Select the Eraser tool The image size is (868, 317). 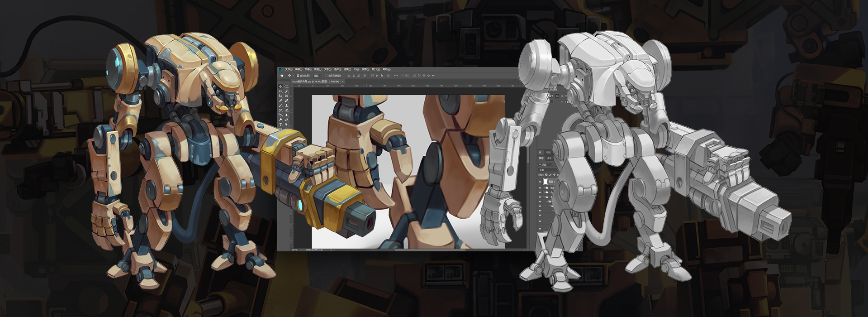286,110
